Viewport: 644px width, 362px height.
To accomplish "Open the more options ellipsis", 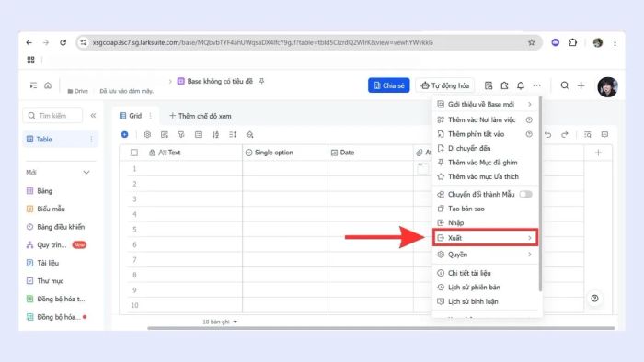I will [536, 85].
